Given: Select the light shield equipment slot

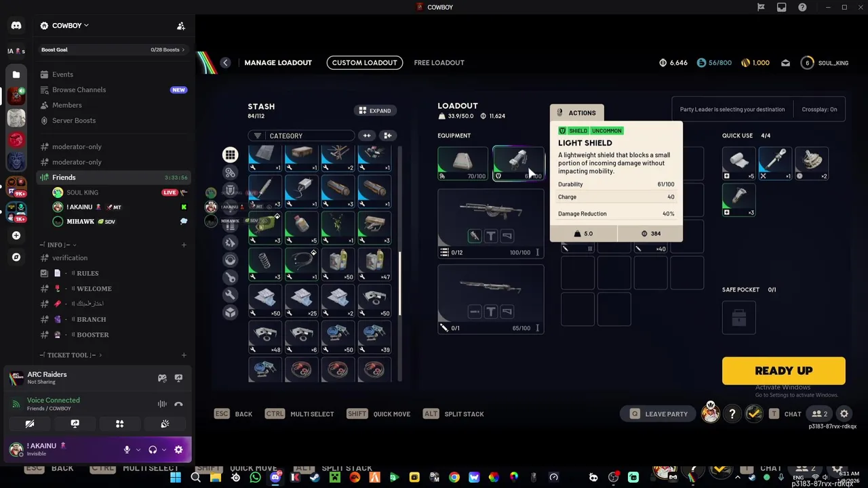Looking at the screenshot, I should pos(519,163).
